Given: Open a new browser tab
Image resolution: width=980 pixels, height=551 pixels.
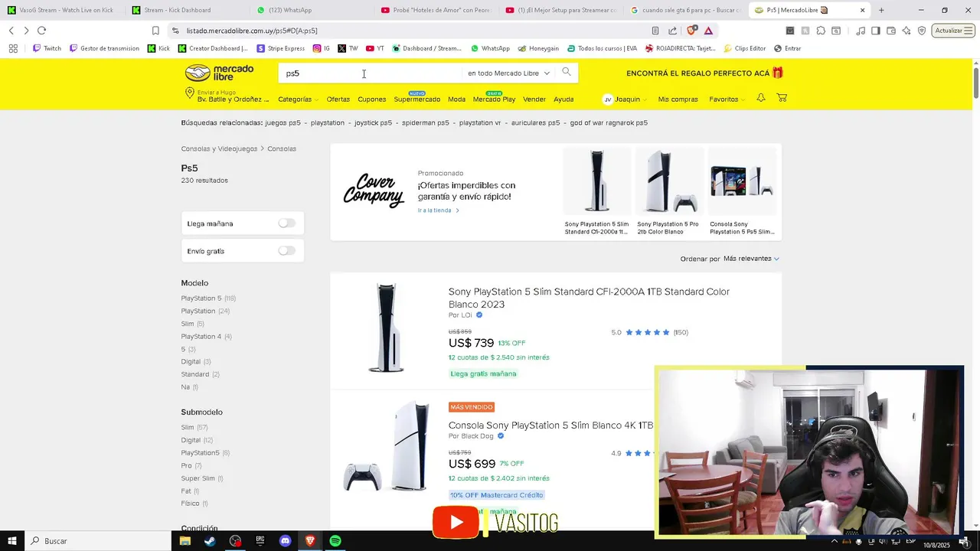Looking at the screenshot, I should (881, 10).
